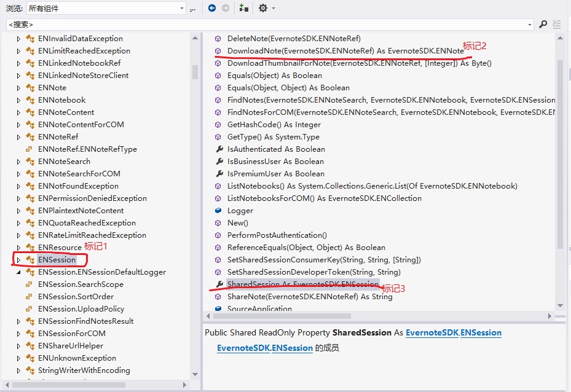Select ENLinkedNotebookRef class
The height and width of the screenshot is (392, 571).
(79, 63)
